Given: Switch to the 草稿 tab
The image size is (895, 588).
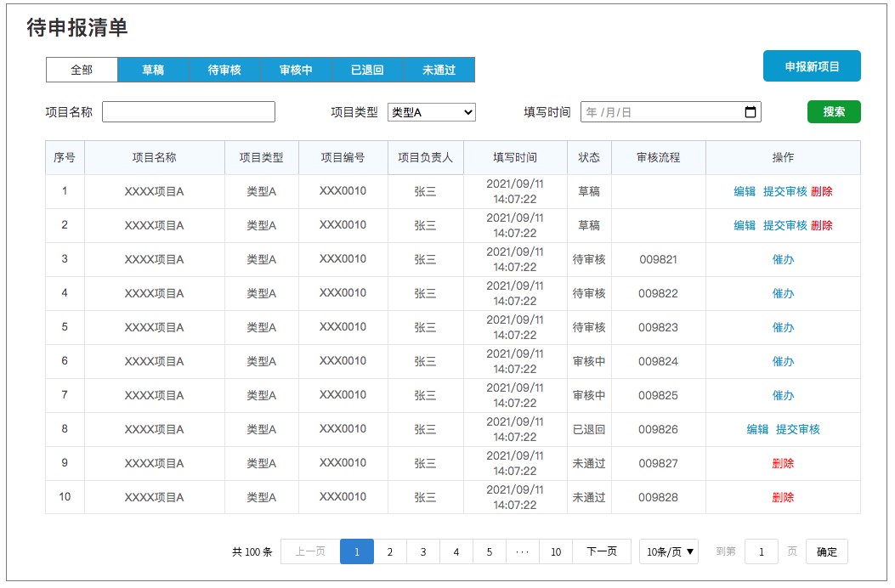Looking at the screenshot, I should click(x=153, y=70).
